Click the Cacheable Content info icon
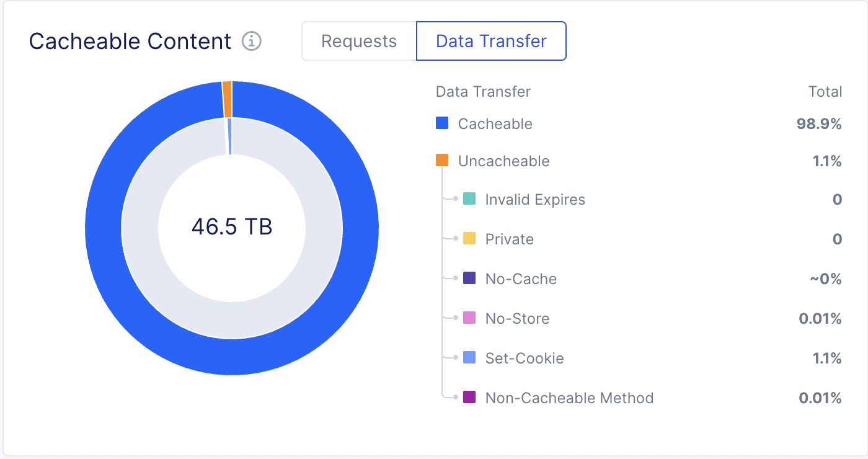The height and width of the screenshot is (459, 868). tap(250, 41)
